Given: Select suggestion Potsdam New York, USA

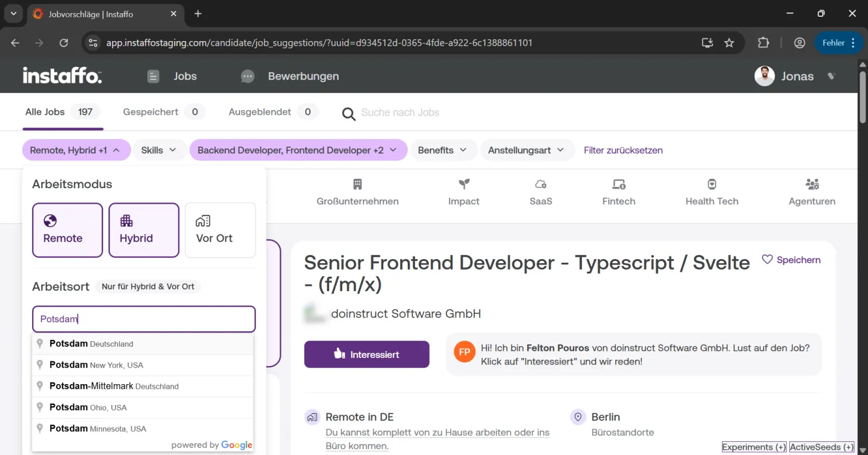Looking at the screenshot, I should point(144,365).
